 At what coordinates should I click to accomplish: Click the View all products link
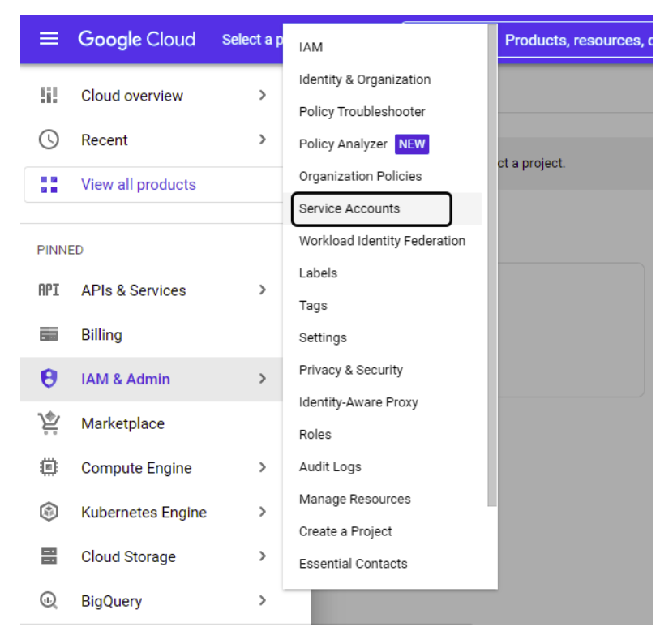[139, 184]
